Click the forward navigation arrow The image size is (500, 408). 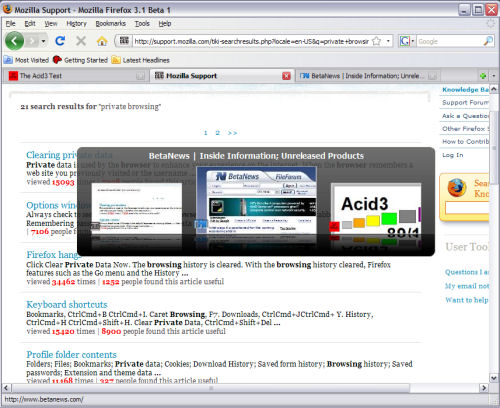tap(33, 41)
